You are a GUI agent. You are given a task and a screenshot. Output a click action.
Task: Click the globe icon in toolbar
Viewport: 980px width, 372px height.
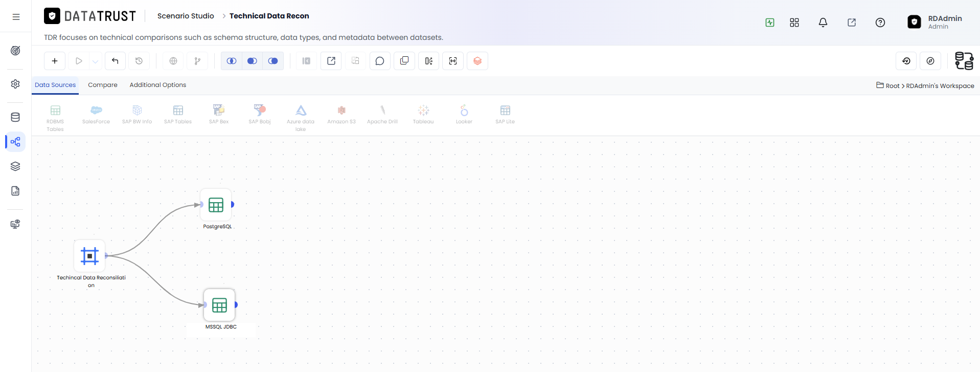click(173, 61)
